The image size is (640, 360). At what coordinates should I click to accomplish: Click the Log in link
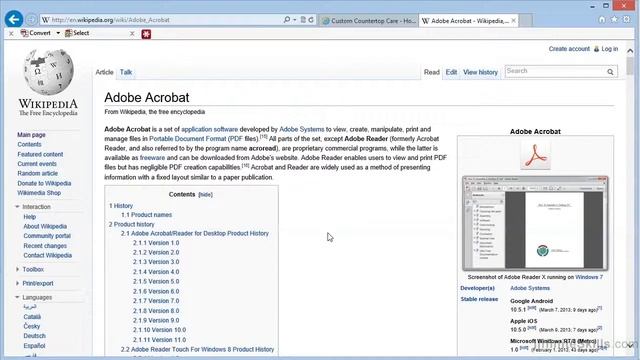tap(609, 49)
